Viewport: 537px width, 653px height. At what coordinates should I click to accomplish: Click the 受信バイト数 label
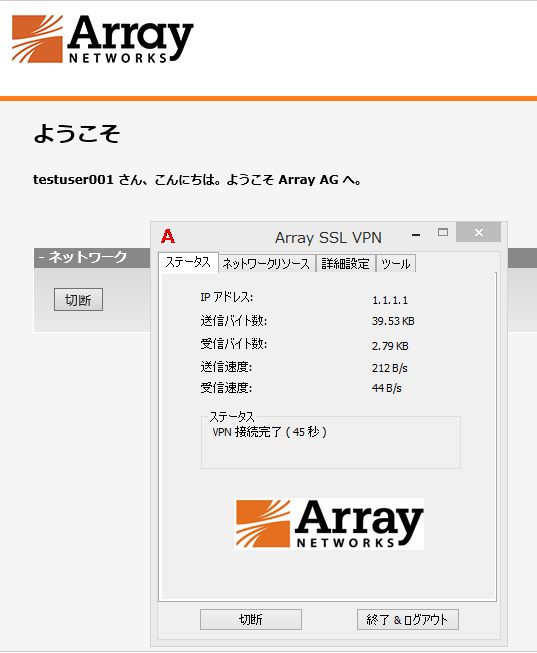[x=234, y=344]
